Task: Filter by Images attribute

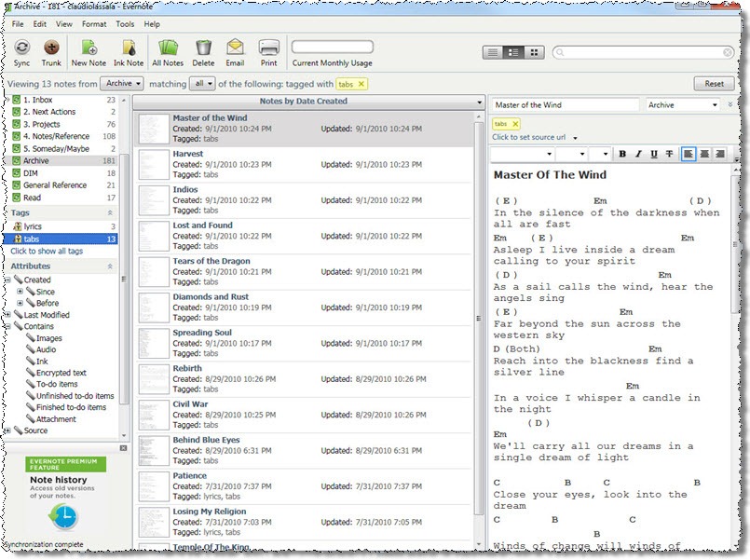Action: point(49,338)
